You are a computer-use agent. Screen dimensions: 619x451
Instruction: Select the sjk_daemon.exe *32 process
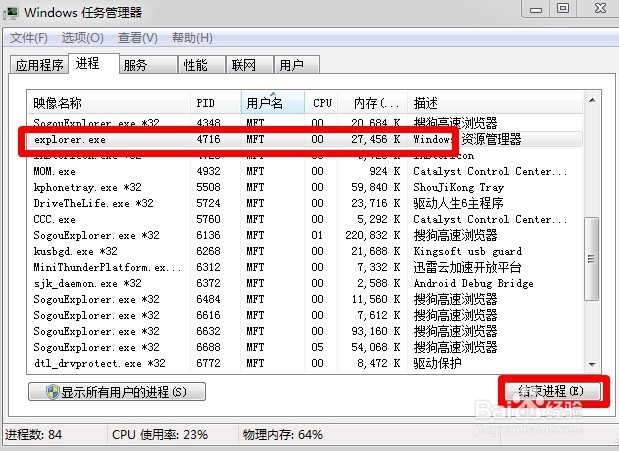304,283
